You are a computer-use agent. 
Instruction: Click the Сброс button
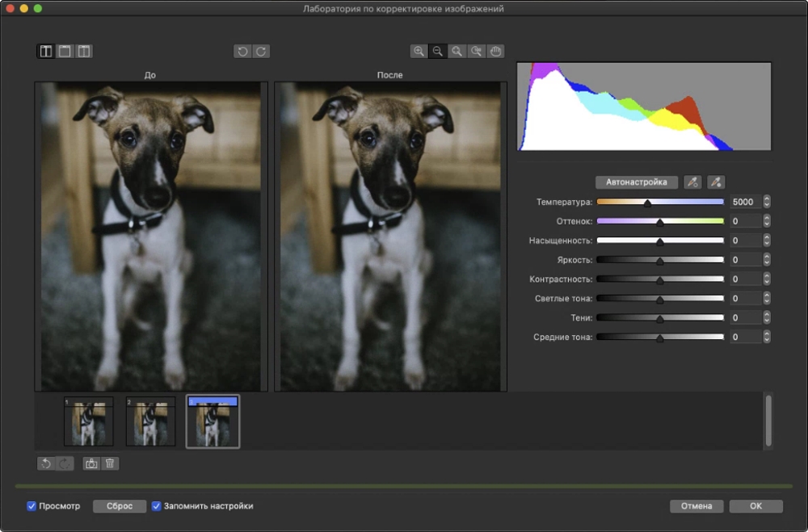(x=120, y=506)
